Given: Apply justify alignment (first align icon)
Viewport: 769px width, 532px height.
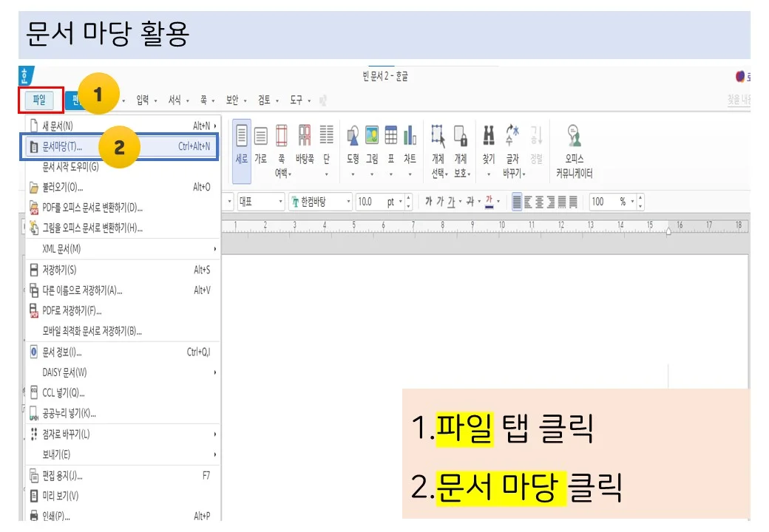Looking at the screenshot, I should (x=517, y=202).
